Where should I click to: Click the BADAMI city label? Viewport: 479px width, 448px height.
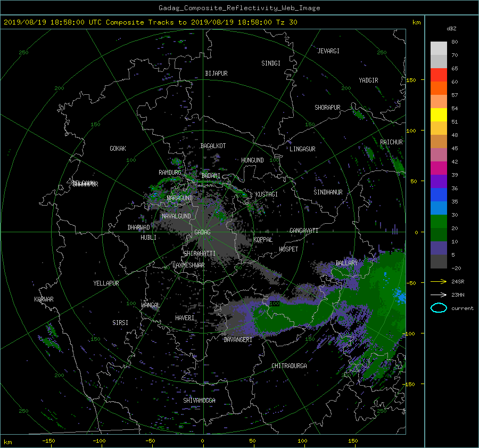coord(211,176)
